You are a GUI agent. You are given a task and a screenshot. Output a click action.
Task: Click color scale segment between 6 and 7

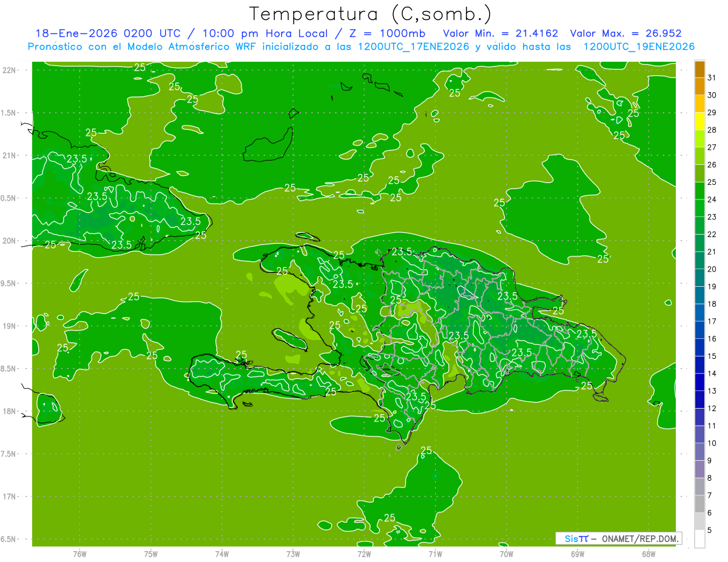(699, 504)
